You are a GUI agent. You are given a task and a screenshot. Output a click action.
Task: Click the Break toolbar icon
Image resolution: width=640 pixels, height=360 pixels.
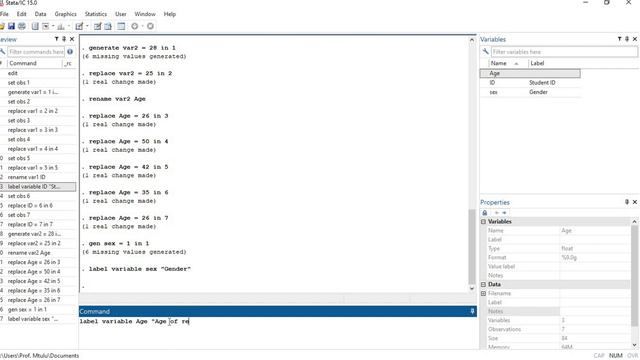pyautogui.click(x=150, y=26)
